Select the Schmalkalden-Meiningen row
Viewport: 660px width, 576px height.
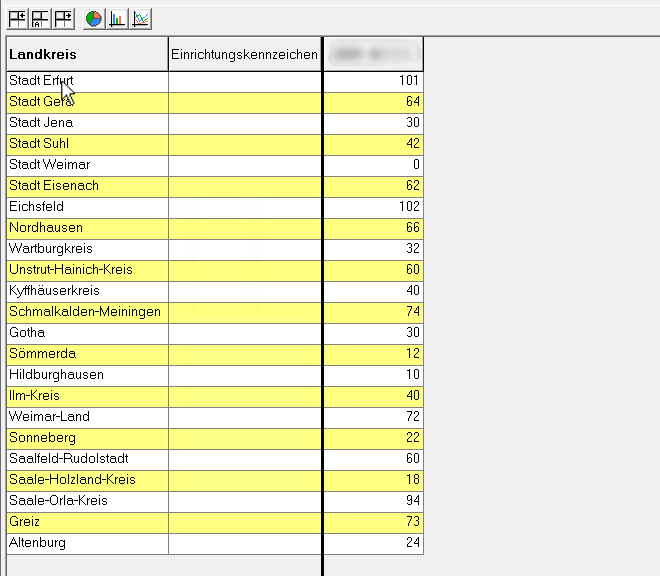pyautogui.click(x=85, y=312)
